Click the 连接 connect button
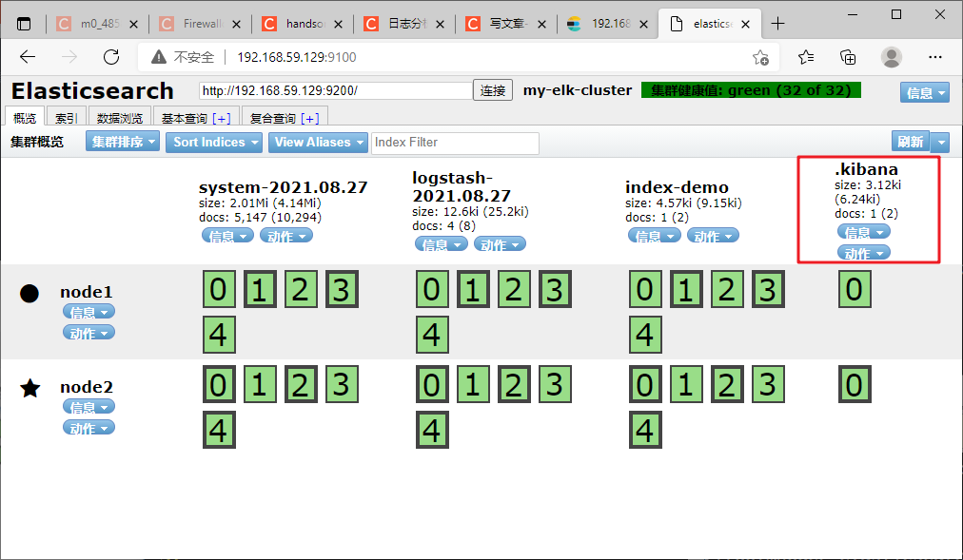The width and height of the screenshot is (963, 560). point(493,90)
